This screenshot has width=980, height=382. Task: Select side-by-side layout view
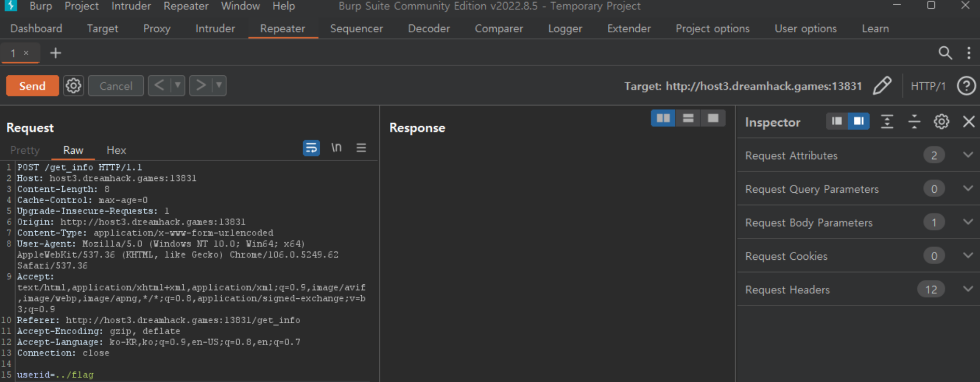[663, 118]
